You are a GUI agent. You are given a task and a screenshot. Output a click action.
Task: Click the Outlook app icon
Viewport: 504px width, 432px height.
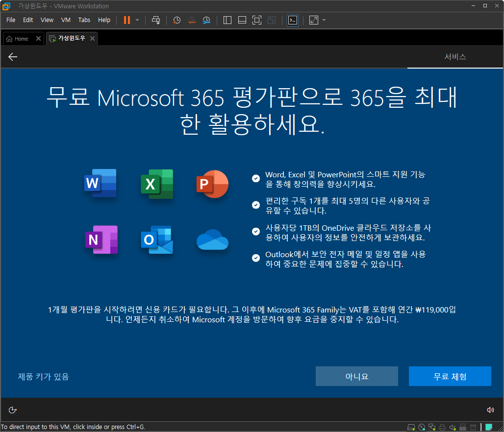[x=157, y=240]
